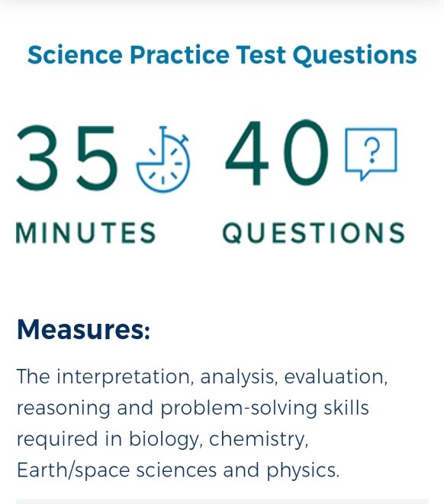The width and height of the screenshot is (444, 504).
Task: Click the stopwatch timer icon
Action: pyautogui.click(x=163, y=160)
